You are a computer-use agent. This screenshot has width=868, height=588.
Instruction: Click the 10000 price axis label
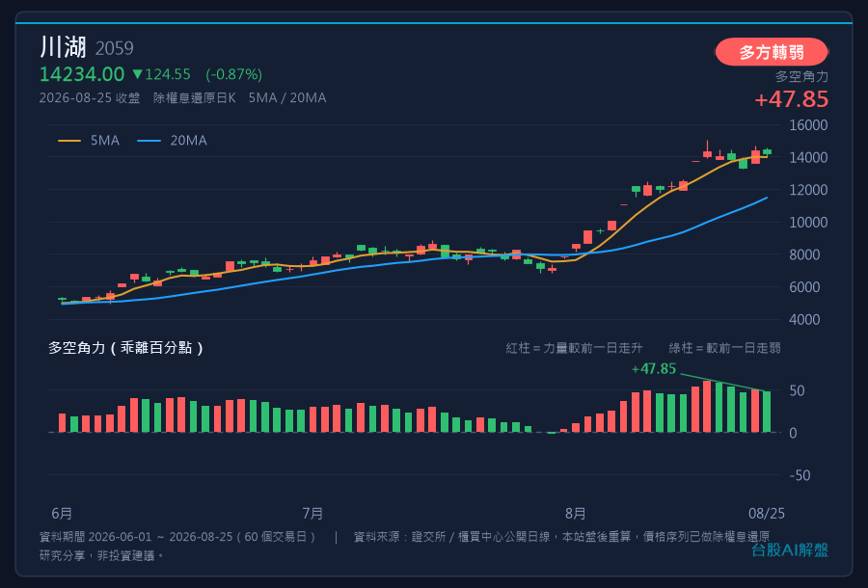[x=808, y=223]
